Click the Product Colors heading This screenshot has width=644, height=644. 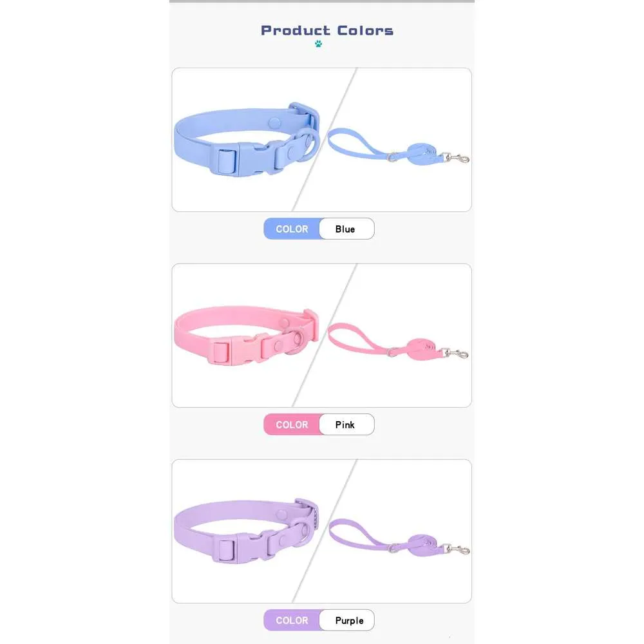coord(327,30)
